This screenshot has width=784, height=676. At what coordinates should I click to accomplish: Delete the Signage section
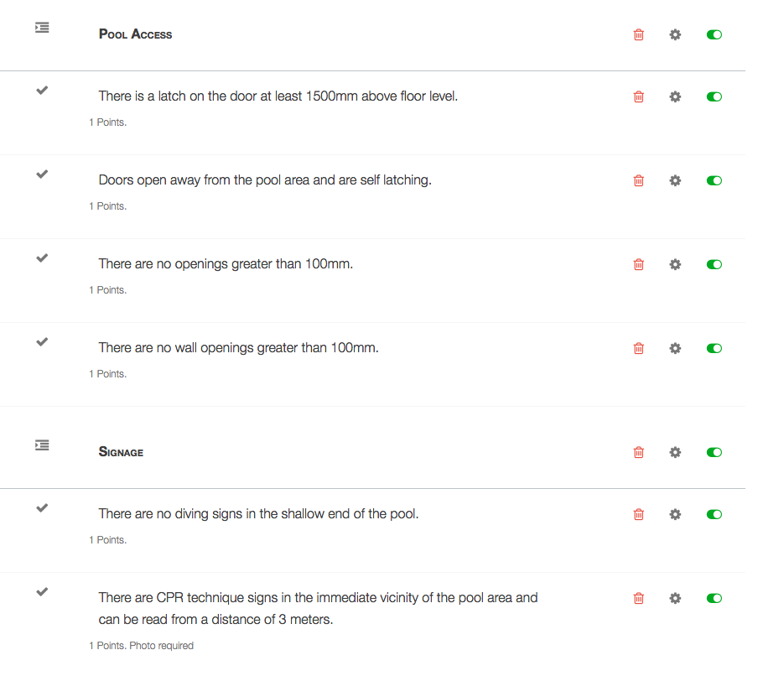[639, 452]
